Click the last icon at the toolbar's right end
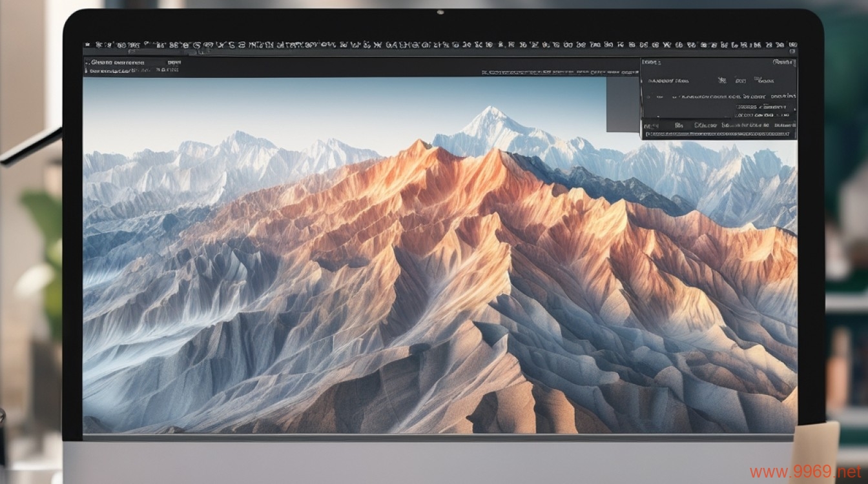Screen dimensions: 868x484 click(792, 45)
